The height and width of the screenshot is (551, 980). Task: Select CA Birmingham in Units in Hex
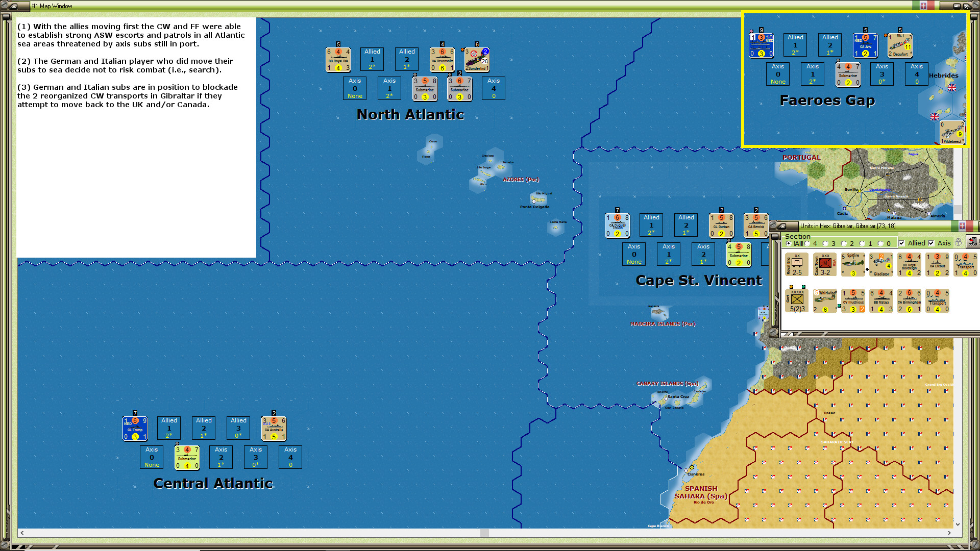click(909, 300)
